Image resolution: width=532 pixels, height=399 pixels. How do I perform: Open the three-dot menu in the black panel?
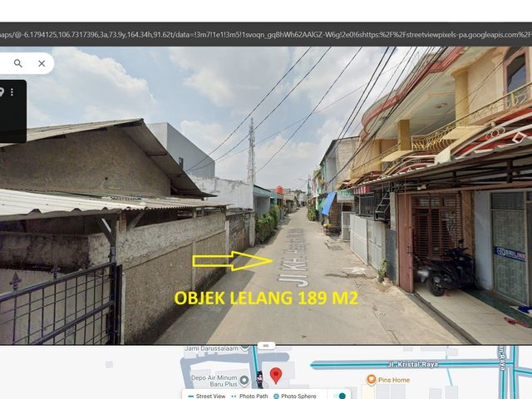(x=12, y=92)
